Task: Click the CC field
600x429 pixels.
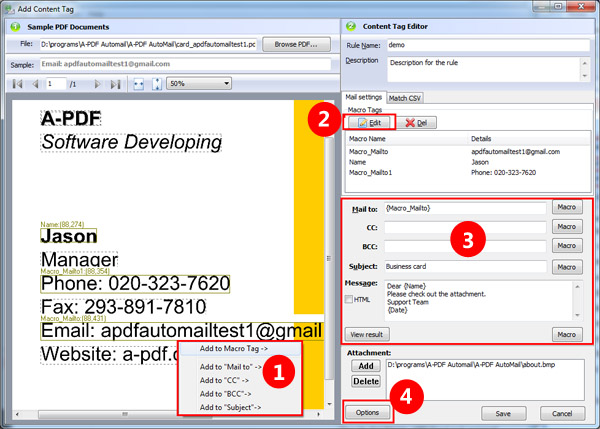Action: coord(465,227)
